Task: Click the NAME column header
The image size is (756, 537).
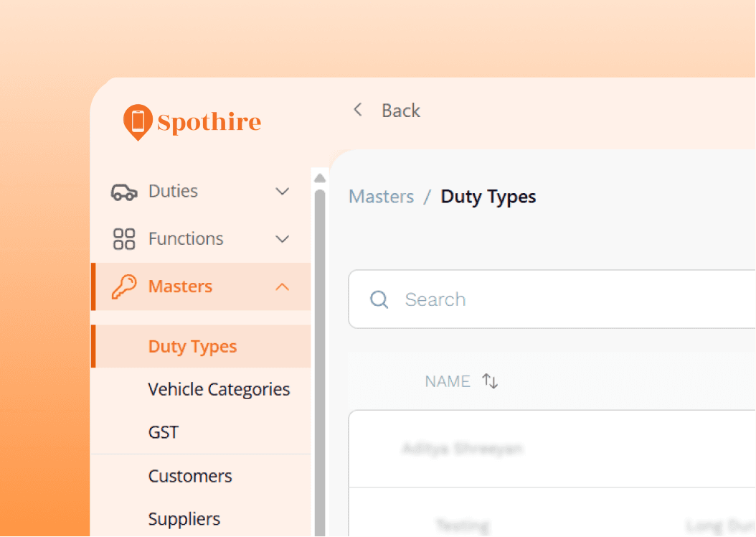Action: pyautogui.click(x=448, y=381)
